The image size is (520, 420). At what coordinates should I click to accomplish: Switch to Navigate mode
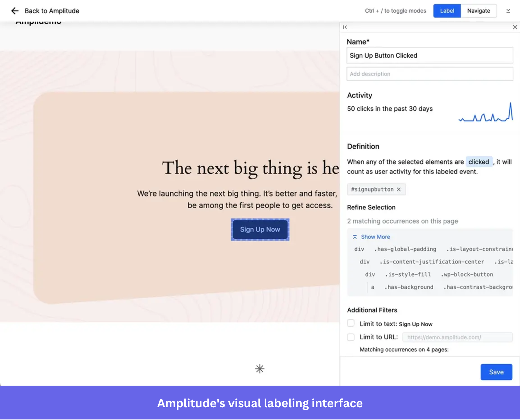(x=478, y=11)
